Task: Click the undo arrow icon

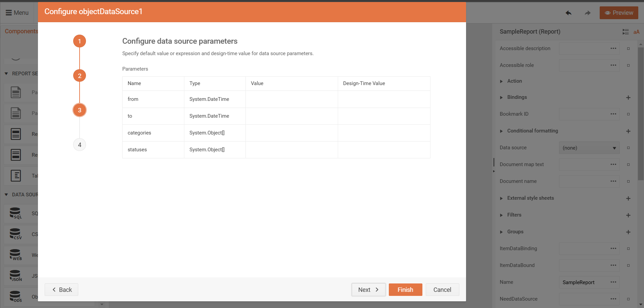Action: point(568,13)
